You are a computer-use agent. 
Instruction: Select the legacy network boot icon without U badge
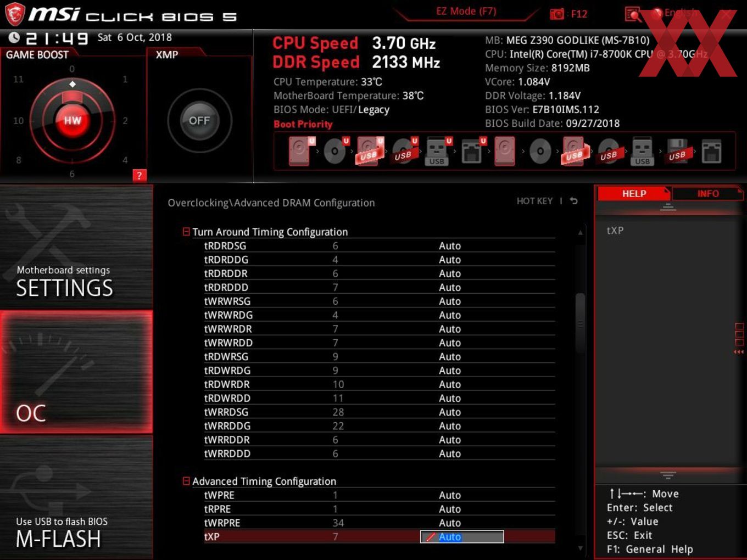click(711, 151)
